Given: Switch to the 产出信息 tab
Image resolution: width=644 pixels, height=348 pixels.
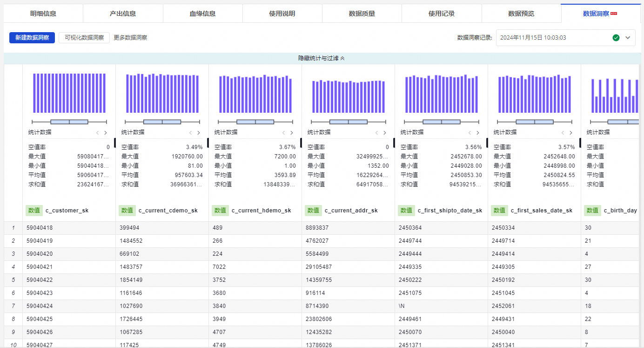Looking at the screenshot, I should [x=123, y=14].
